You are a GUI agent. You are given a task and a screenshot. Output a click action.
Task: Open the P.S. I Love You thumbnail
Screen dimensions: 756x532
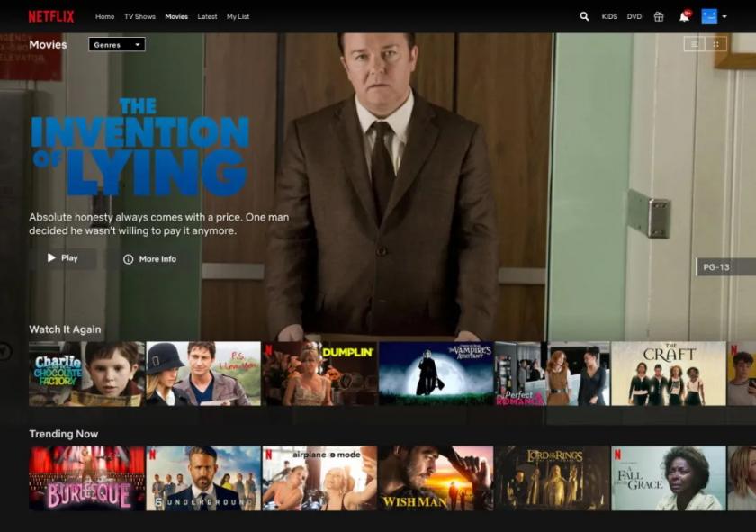tap(203, 374)
